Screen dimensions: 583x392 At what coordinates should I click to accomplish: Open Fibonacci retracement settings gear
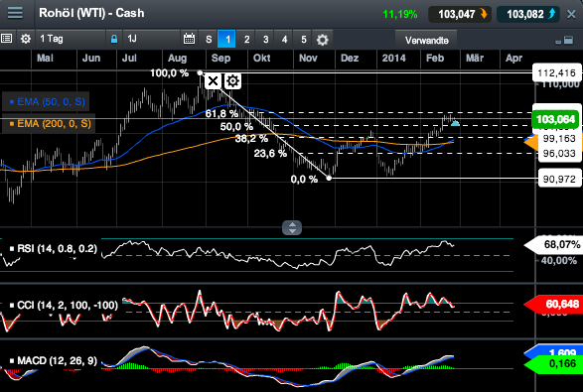232,81
